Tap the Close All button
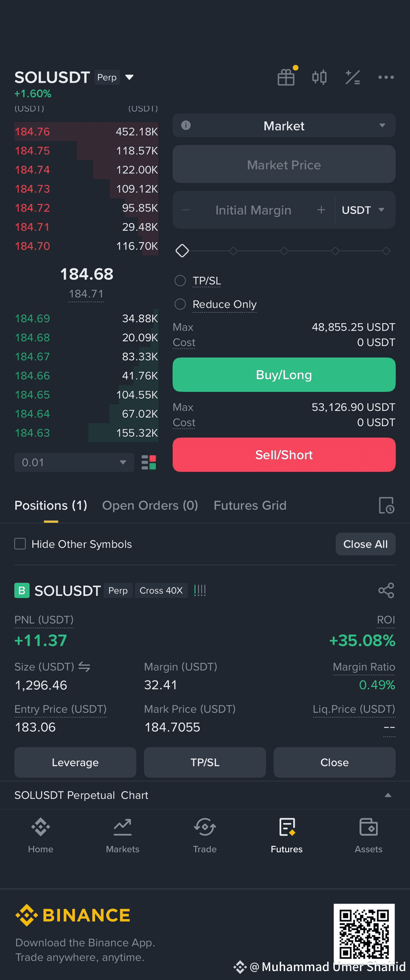The height and width of the screenshot is (980, 410). coord(365,544)
